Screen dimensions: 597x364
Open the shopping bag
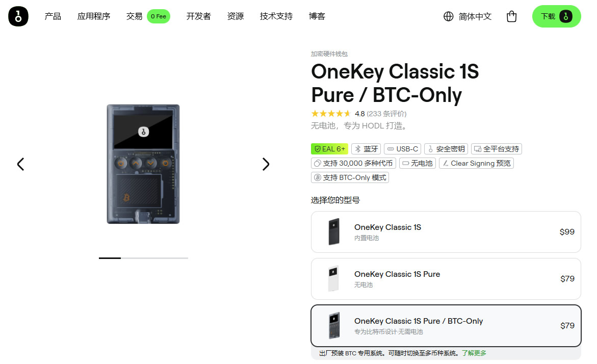(x=511, y=16)
